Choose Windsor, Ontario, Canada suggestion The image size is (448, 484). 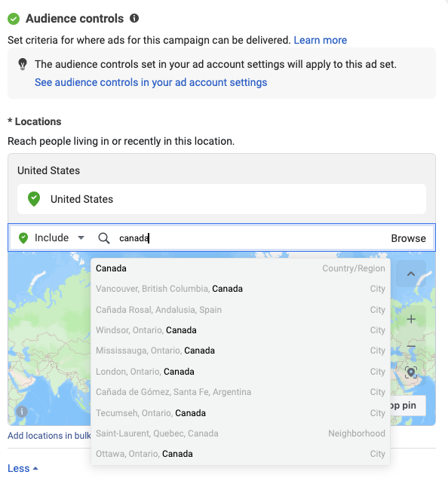click(241, 330)
